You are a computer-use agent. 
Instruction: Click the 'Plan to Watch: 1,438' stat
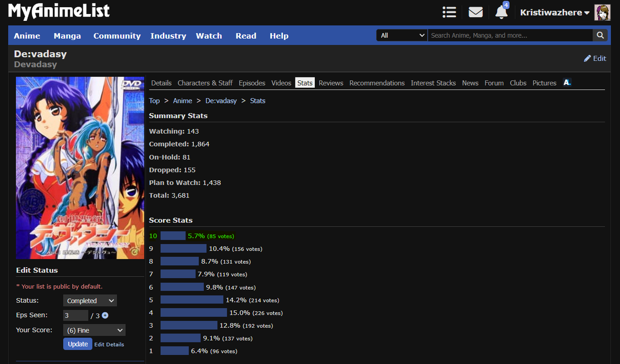pos(185,182)
